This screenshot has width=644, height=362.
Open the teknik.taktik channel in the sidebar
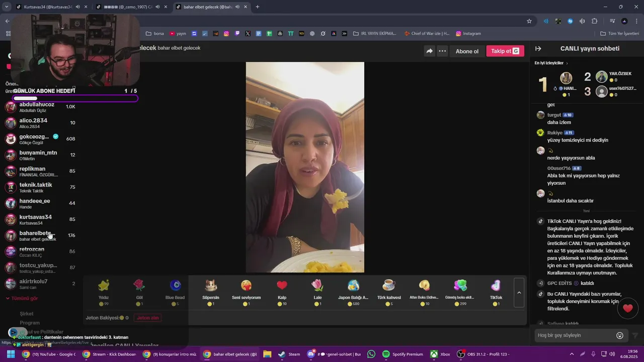[40, 187]
